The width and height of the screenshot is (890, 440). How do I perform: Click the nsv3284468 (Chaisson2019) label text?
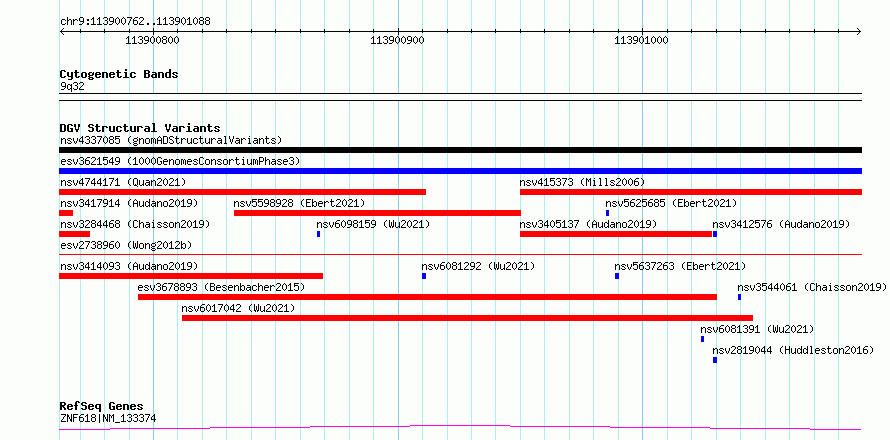[135, 224]
